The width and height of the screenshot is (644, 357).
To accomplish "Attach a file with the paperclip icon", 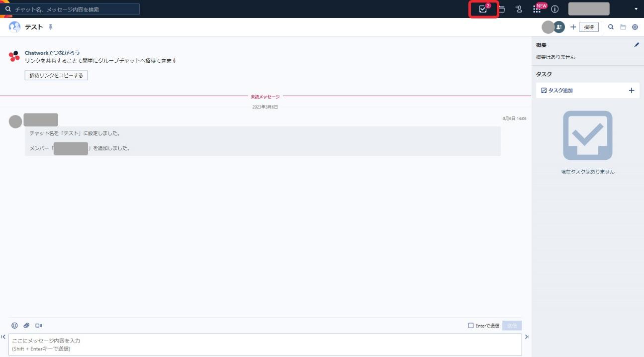I will click(x=26, y=326).
